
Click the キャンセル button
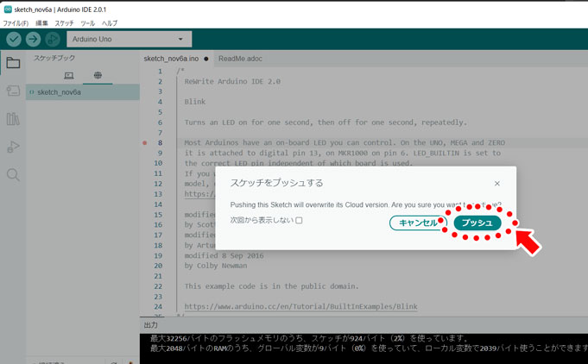(x=418, y=223)
